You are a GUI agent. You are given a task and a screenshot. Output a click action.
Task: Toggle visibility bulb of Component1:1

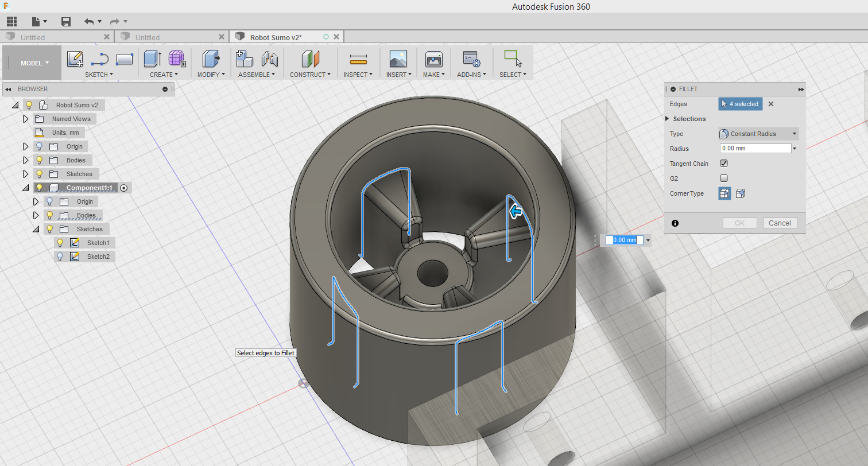(39, 188)
